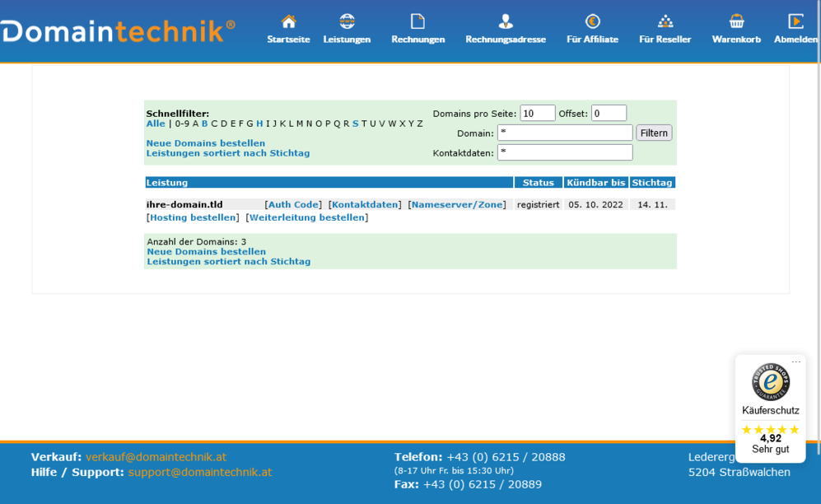
Task: Open the Kontaktdaten link for ihre-domain.tld
Action: 365,204
